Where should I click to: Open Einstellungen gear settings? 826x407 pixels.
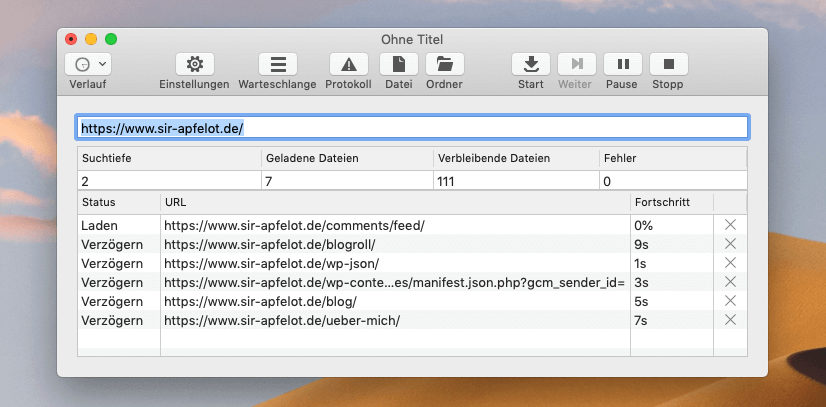tap(194, 64)
